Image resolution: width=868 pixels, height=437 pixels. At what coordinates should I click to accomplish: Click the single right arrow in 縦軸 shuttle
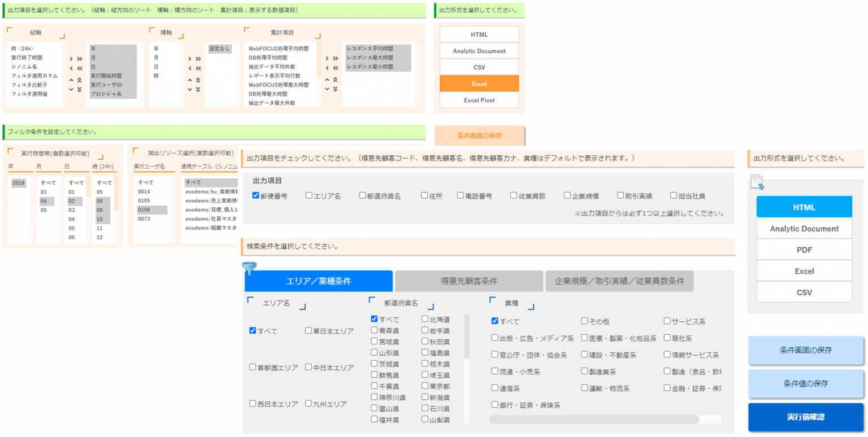pyautogui.click(x=72, y=59)
